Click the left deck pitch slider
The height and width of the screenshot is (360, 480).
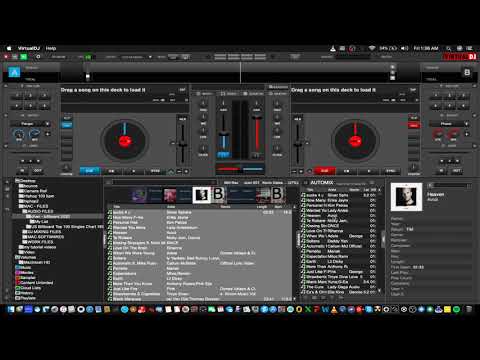(182, 145)
